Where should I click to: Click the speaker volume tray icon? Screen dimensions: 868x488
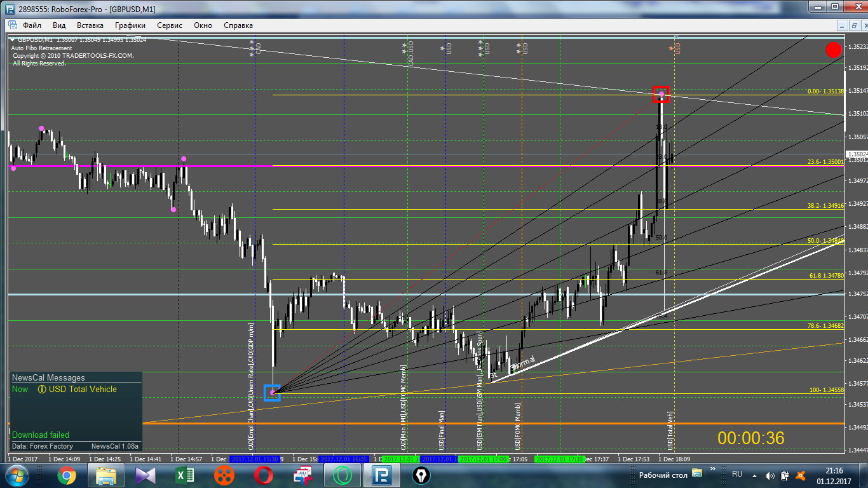(x=770, y=475)
